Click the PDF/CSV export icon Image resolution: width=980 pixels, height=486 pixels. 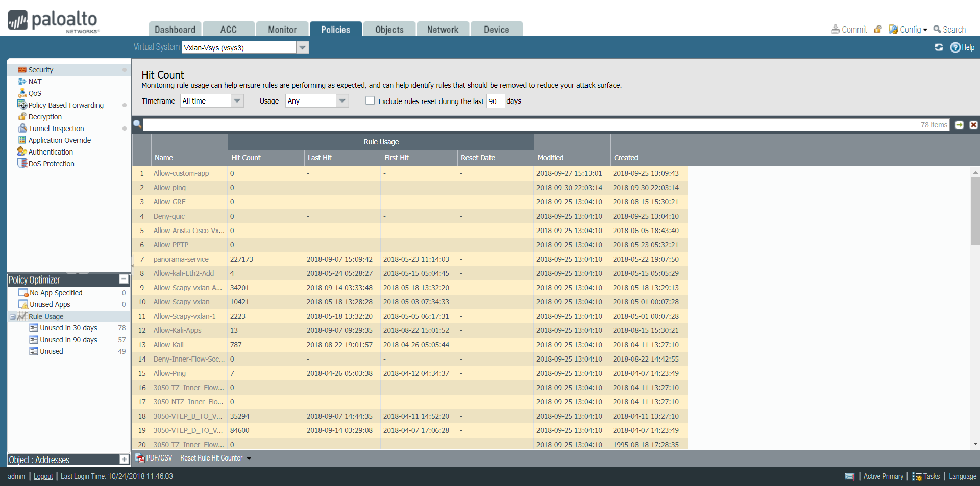[140, 458]
